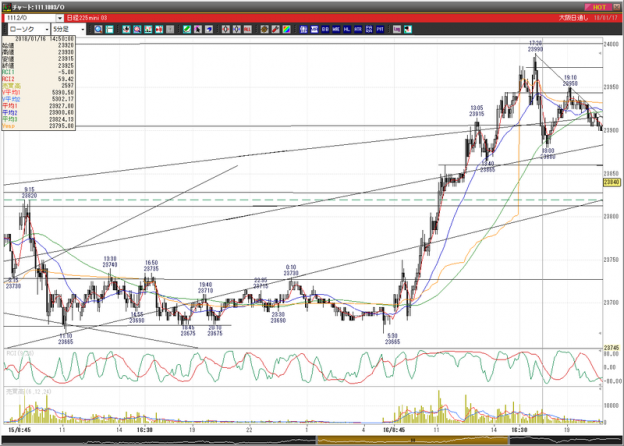Click the gold range selector in overview bar

click(x=413, y=440)
